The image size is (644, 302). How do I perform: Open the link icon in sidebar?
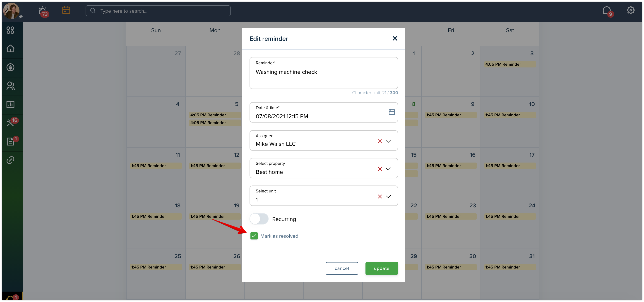[10, 160]
